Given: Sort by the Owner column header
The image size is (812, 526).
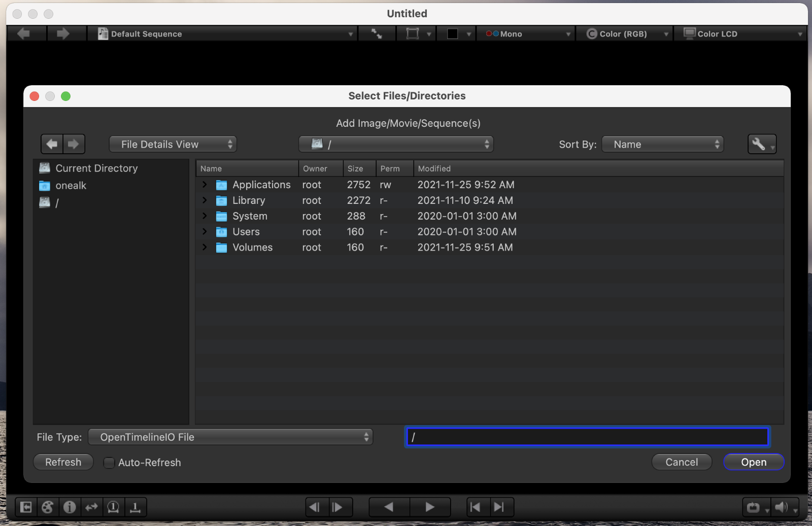Looking at the screenshot, I should (321, 168).
